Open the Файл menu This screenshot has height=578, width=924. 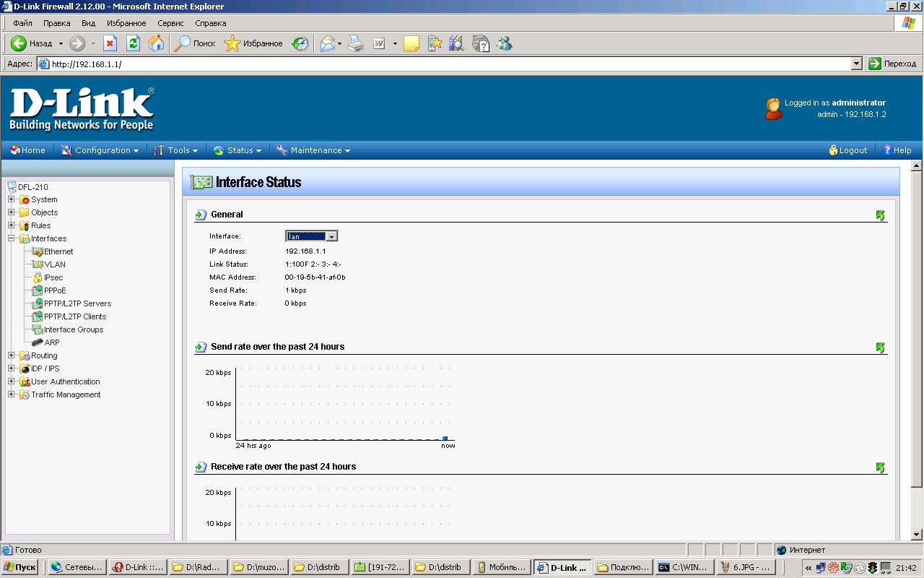(x=22, y=23)
